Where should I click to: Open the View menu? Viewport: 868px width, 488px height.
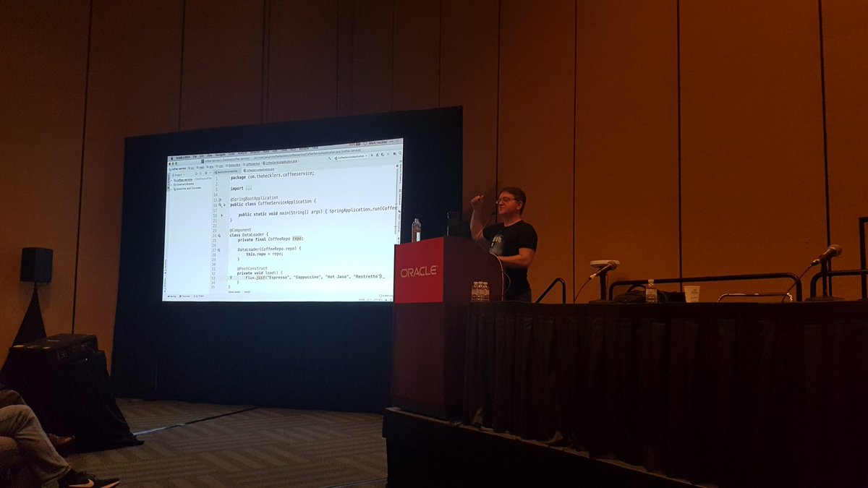[210, 155]
